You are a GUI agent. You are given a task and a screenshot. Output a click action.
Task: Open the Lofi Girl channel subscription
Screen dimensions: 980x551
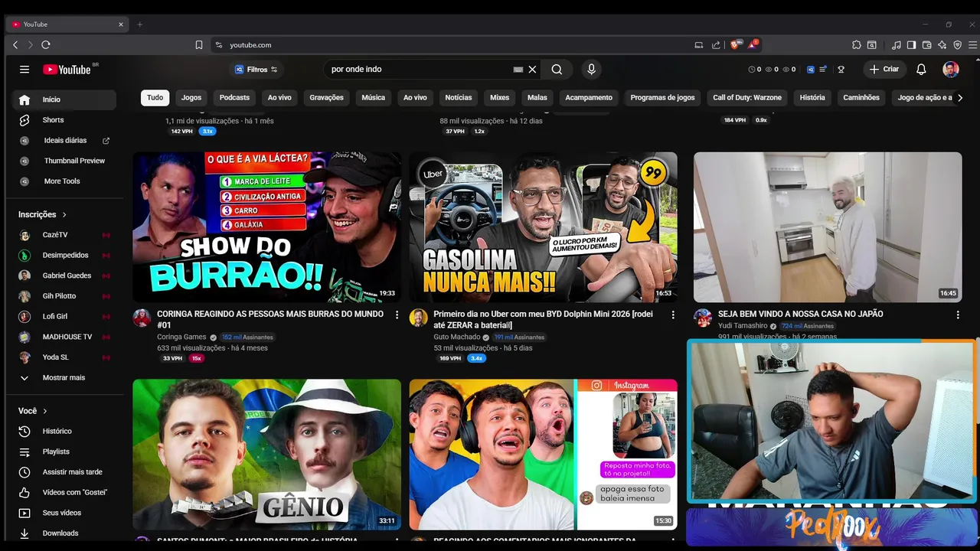64,317
